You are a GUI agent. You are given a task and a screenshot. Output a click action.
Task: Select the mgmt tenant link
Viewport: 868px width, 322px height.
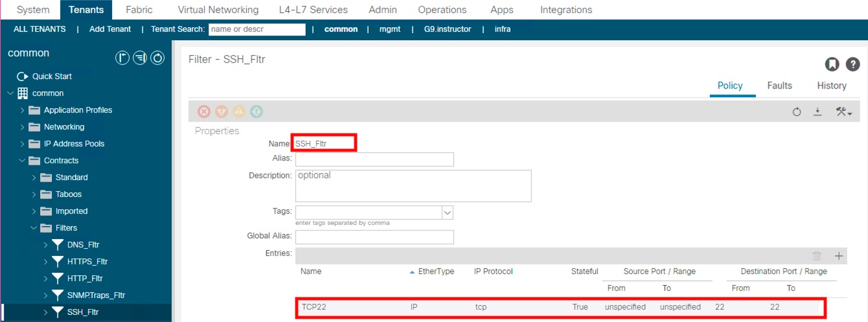[389, 29]
